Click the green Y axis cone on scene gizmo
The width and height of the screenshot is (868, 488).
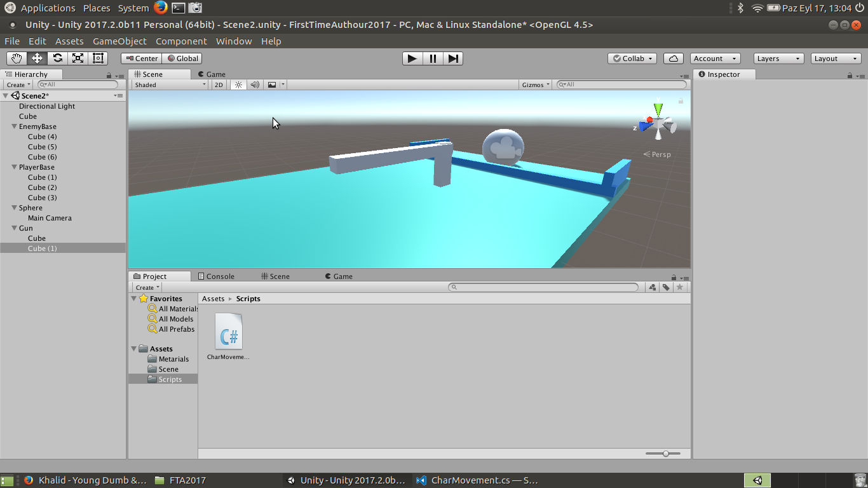tap(658, 109)
